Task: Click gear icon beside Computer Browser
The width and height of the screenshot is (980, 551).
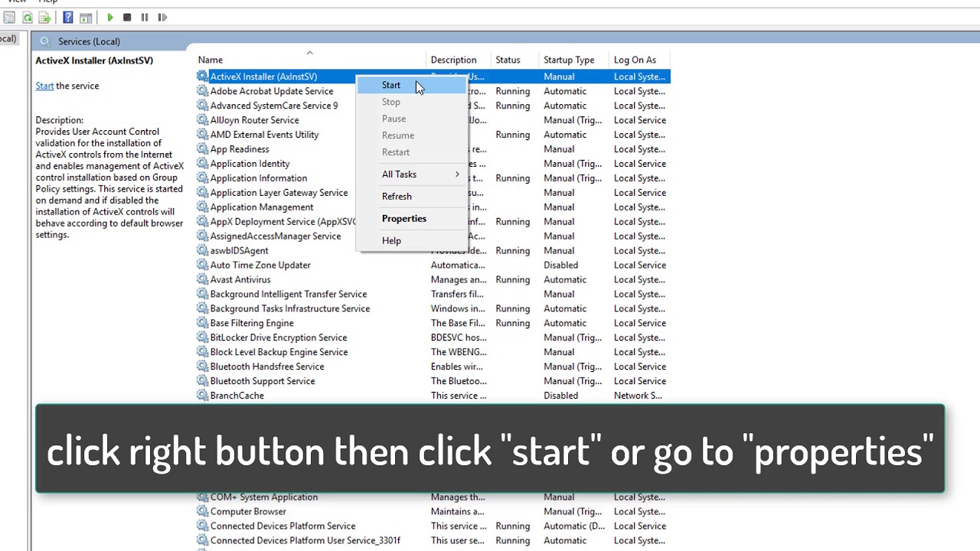Action: 202,511
